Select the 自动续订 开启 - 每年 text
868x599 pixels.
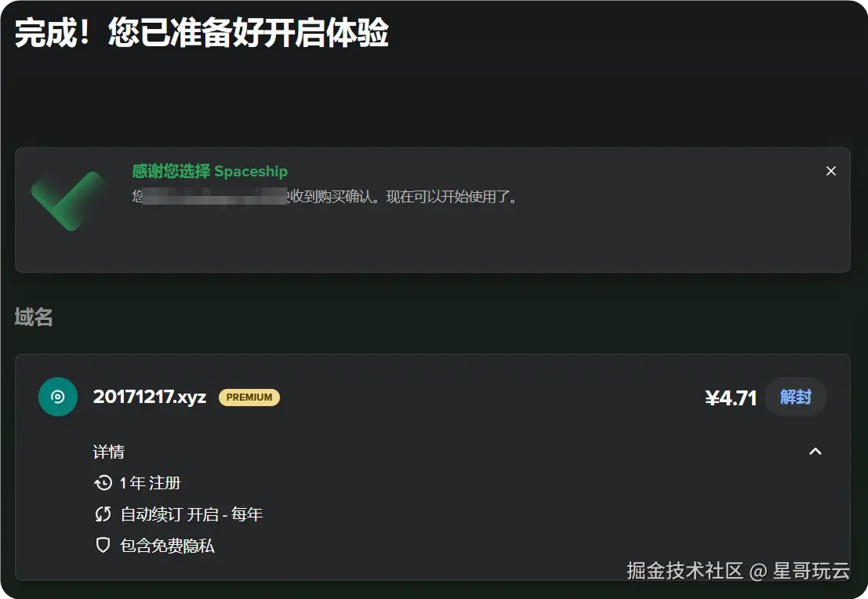point(191,514)
